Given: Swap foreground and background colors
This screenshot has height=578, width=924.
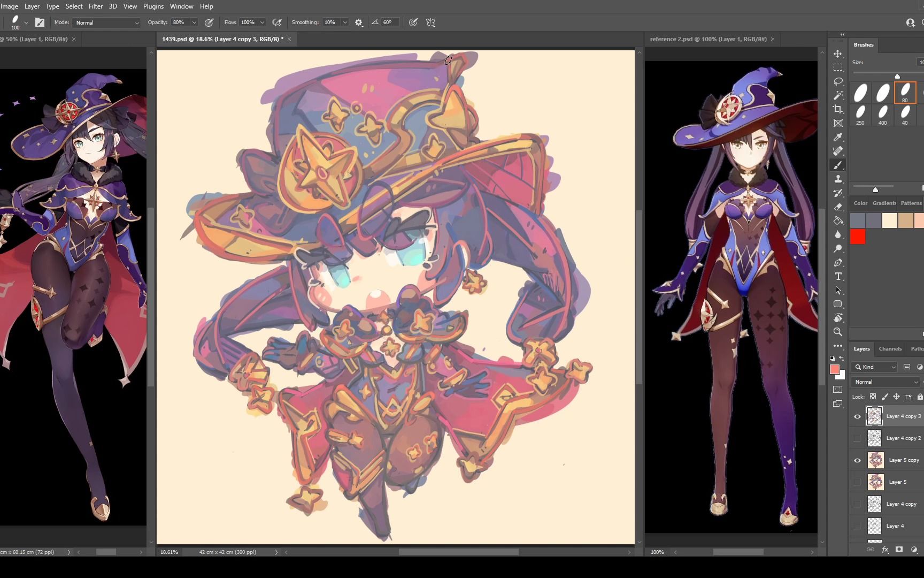Looking at the screenshot, I should click(x=842, y=359).
